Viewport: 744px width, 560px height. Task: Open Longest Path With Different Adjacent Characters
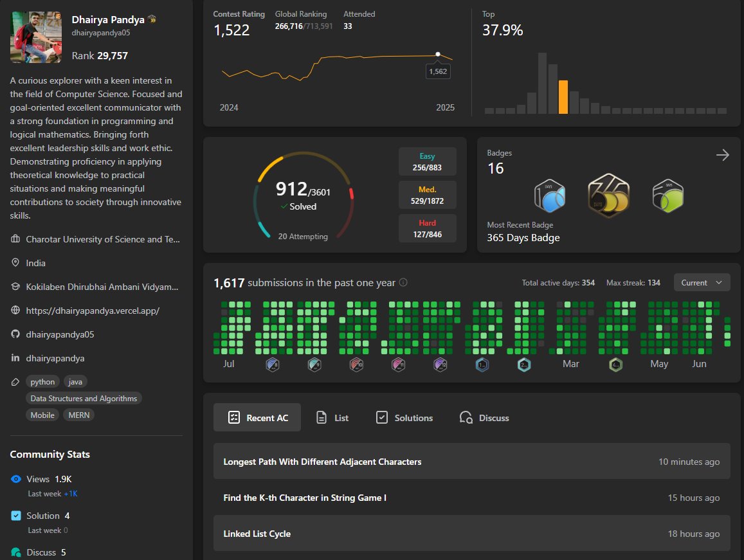coord(471,461)
